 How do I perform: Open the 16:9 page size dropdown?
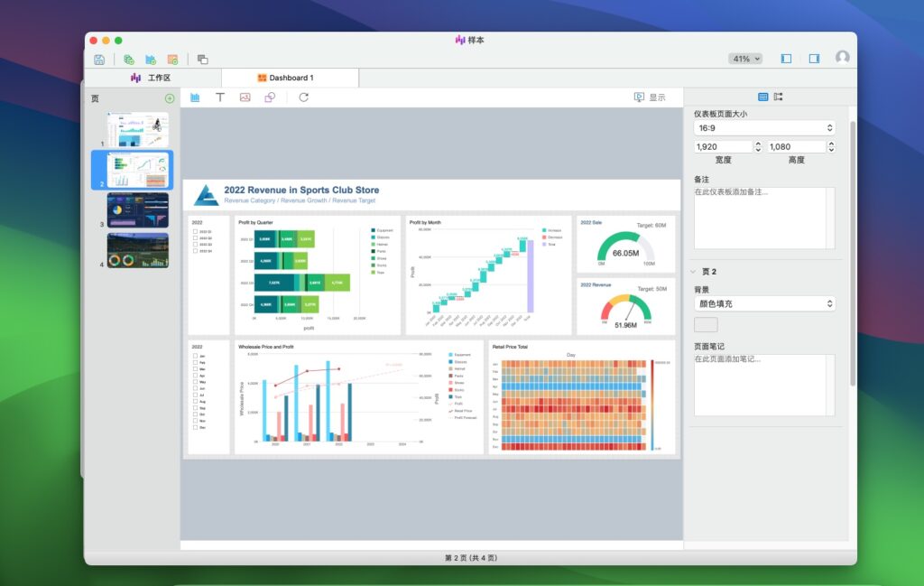(763, 127)
